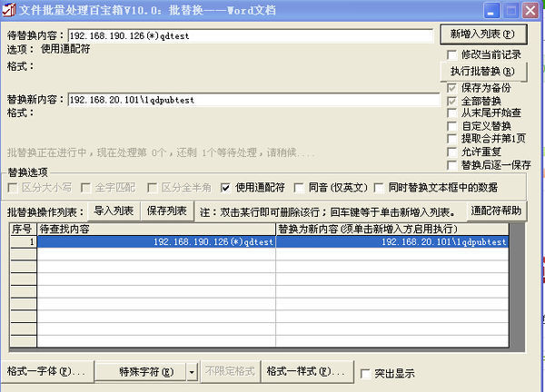Click the 新增入列表 button
Screen dimensions: 545x392
(482, 34)
